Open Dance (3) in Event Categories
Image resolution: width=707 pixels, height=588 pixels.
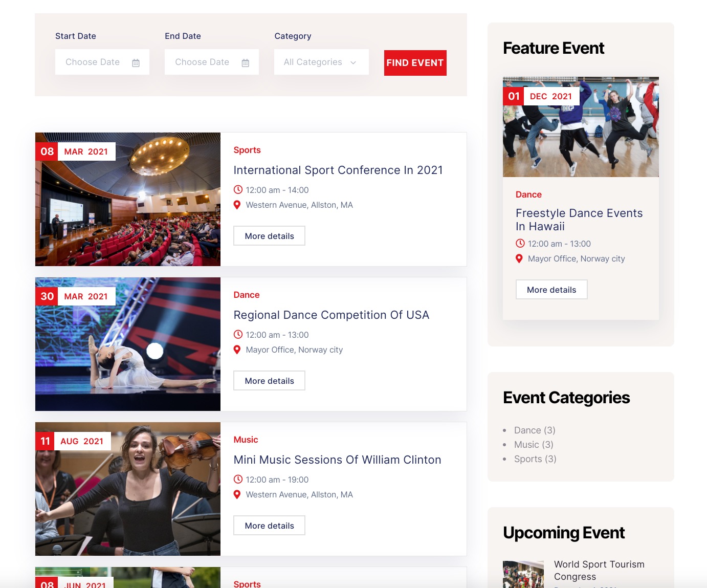tap(535, 430)
